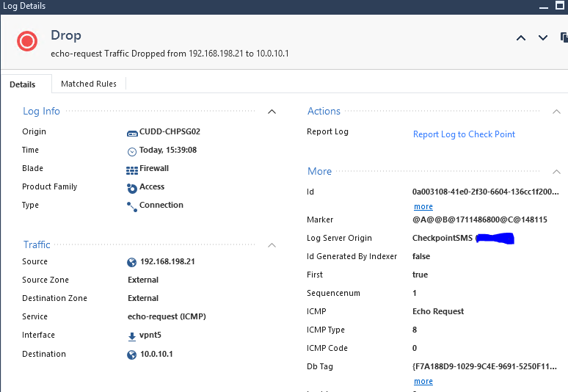Go to previous log with up arrow
The height and width of the screenshot is (392, 568).
click(521, 38)
